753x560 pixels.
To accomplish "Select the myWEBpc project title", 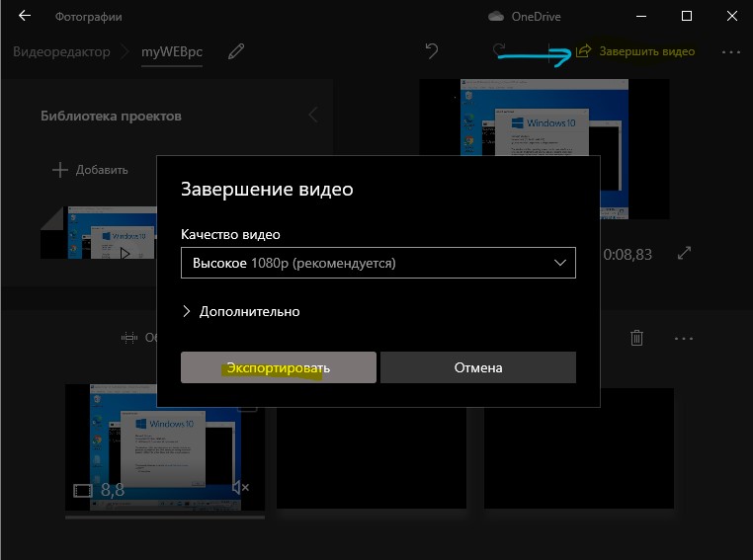I will [171, 51].
